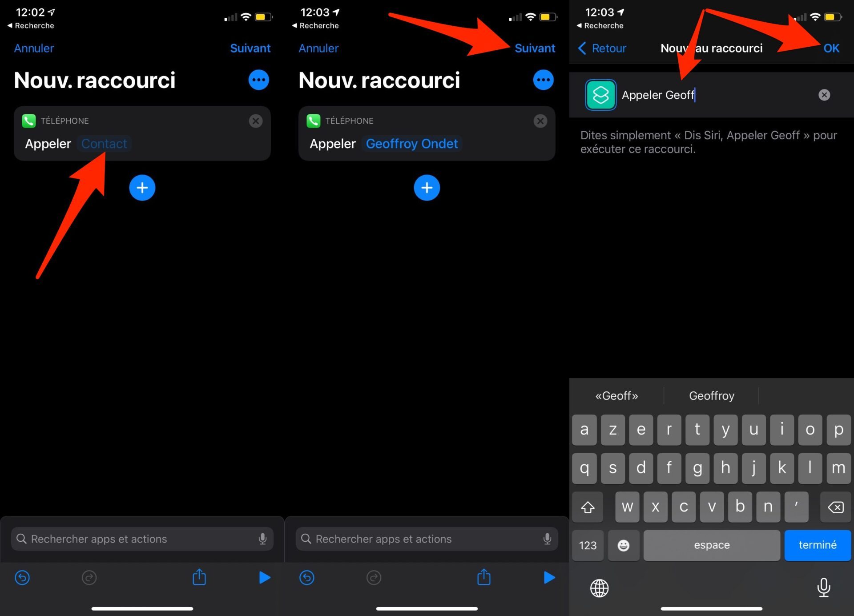This screenshot has height=616, width=854.
Task: Tap the Geoffroy Ondet contact token
Action: click(411, 144)
